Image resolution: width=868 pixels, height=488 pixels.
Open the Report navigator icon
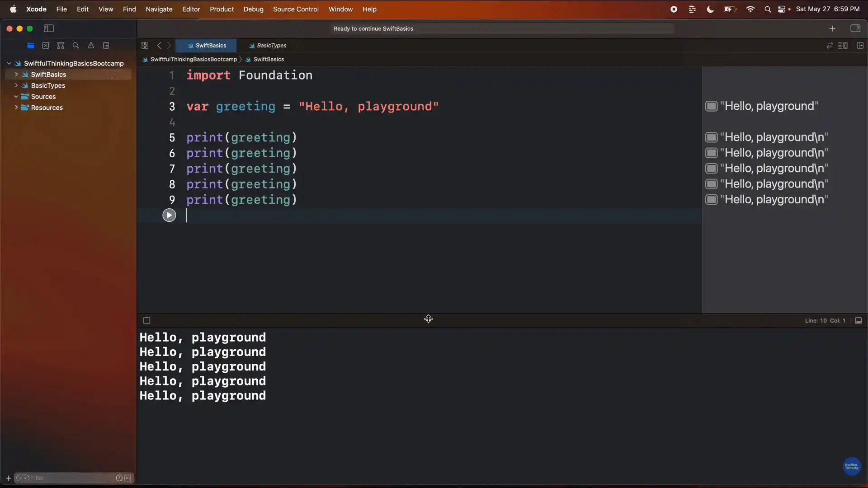coord(106,46)
